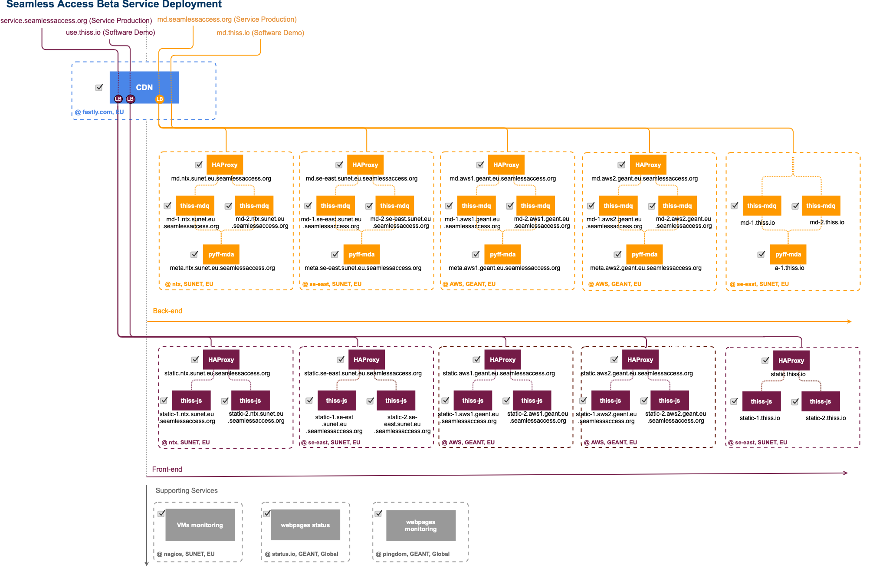The height and width of the screenshot is (588, 873).
Task: Select pyff-mda for meta.se-east.sunet.eu
Action: click(x=362, y=254)
